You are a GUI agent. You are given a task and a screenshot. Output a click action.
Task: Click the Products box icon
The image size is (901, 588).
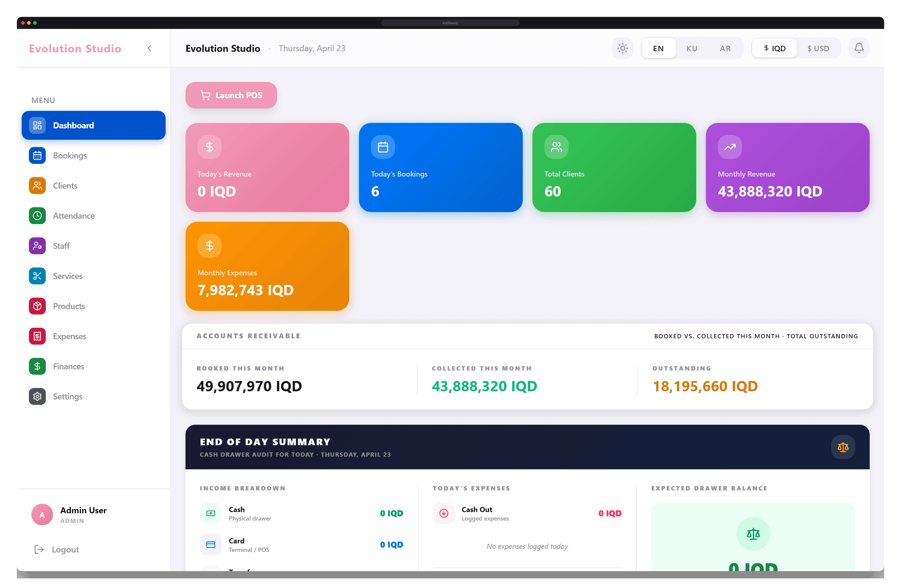pyautogui.click(x=37, y=306)
